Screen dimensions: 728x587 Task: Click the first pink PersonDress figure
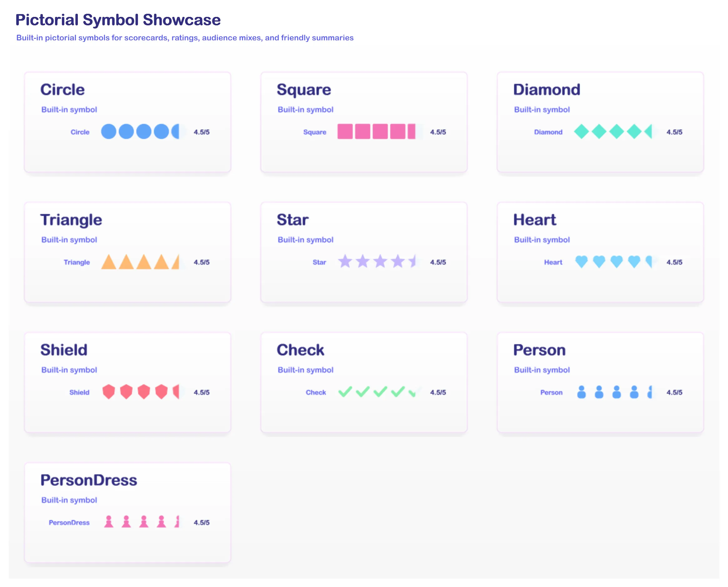click(x=109, y=522)
